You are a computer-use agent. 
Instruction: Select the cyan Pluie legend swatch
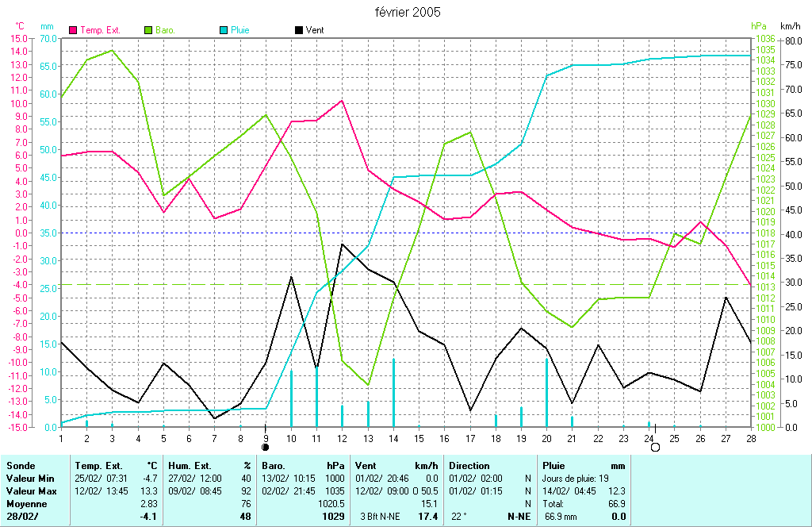(224, 30)
